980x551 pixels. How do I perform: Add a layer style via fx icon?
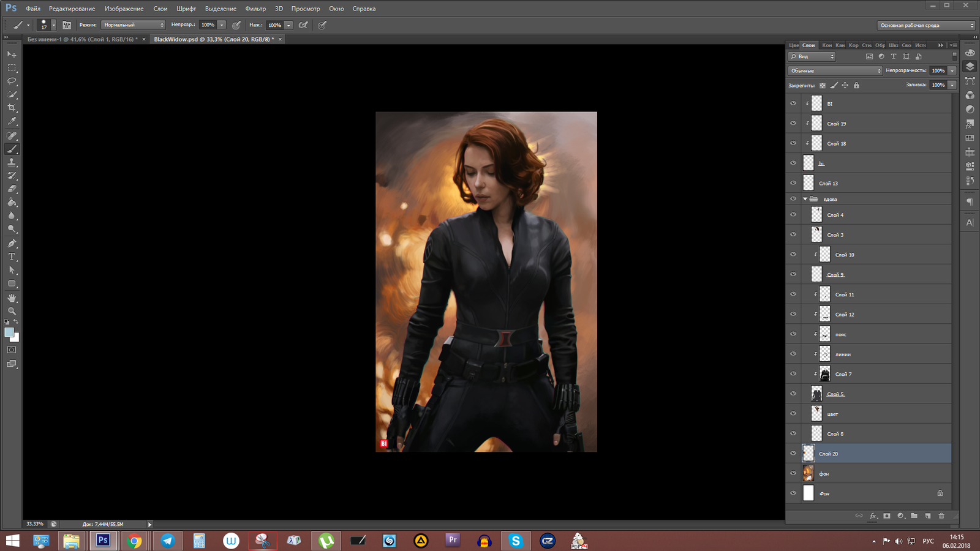(873, 515)
